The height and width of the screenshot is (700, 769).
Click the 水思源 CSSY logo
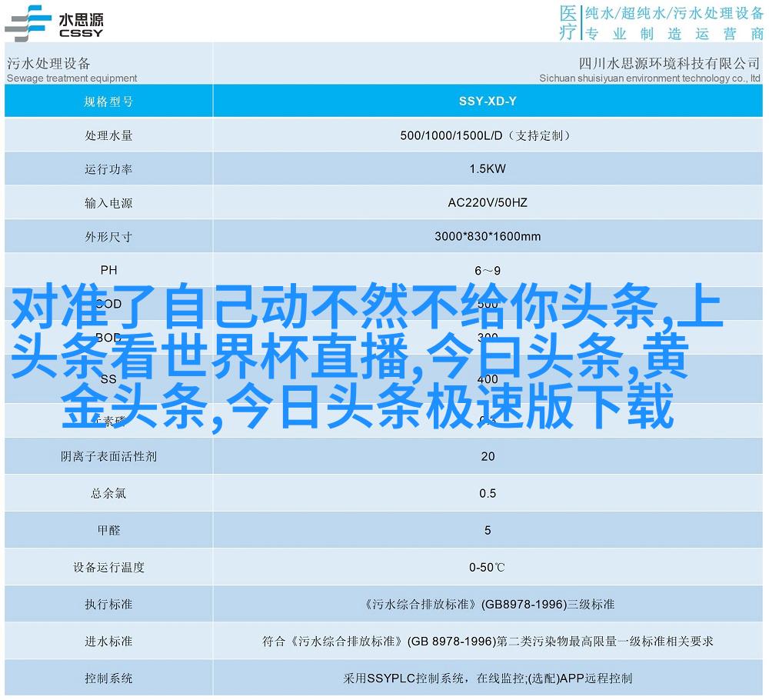point(55,22)
